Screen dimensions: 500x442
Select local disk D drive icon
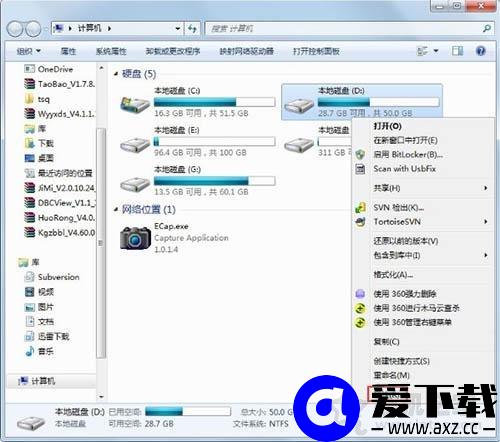pos(299,105)
